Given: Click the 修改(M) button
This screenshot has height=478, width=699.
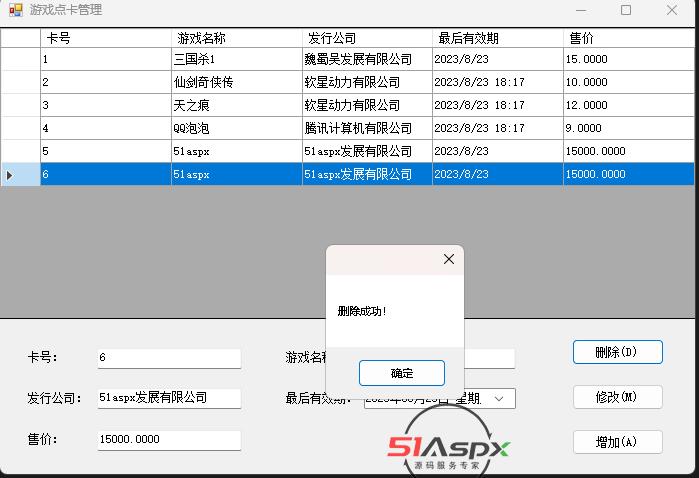Looking at the screenshot, I should 617,397.
